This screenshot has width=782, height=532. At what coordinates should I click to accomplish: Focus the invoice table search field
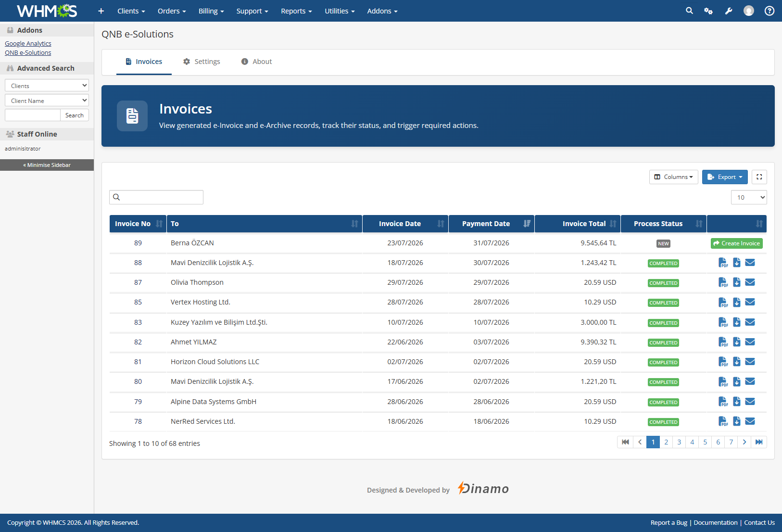(156, 197)
